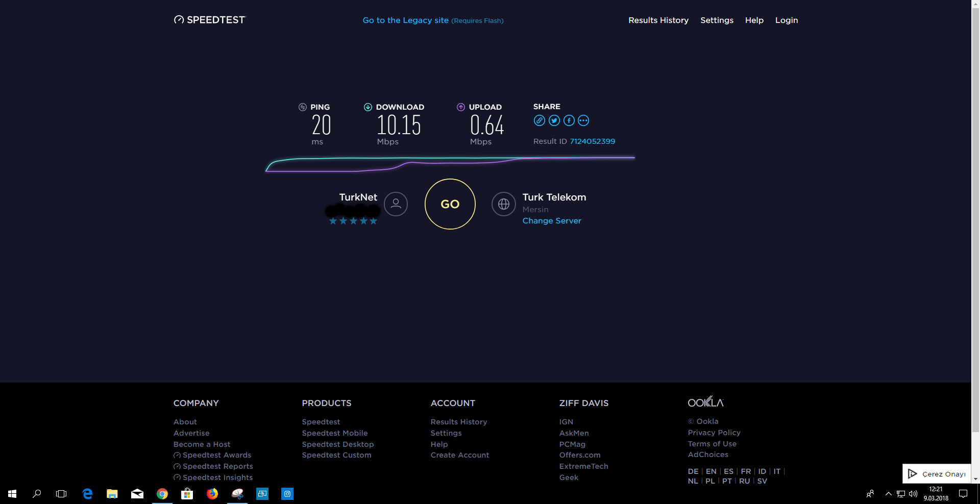Click the scrollbar up arrow
This screenshot has height=504, width=980.
tap(975, 4)
